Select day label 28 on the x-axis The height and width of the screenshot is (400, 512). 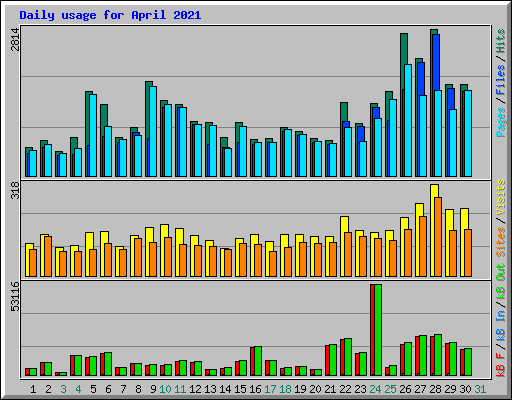(x=435, y=389)
